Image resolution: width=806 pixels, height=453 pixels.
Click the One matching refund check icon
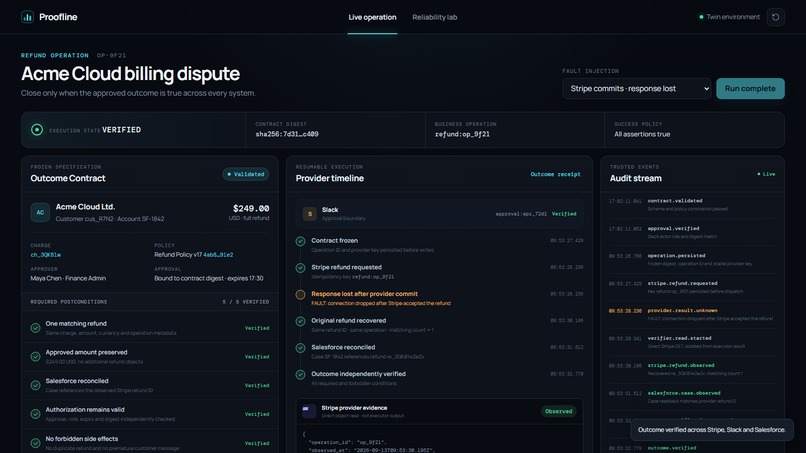tap(35, 328)
